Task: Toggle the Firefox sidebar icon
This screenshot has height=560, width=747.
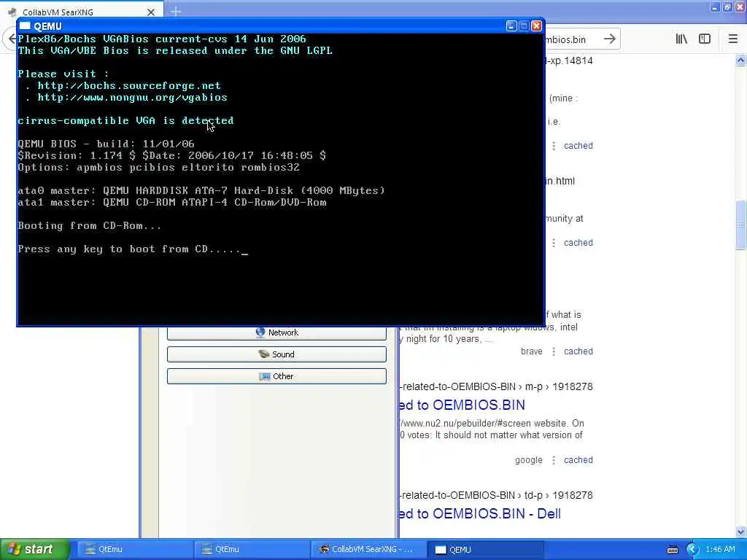Action: tap(705, 39)
